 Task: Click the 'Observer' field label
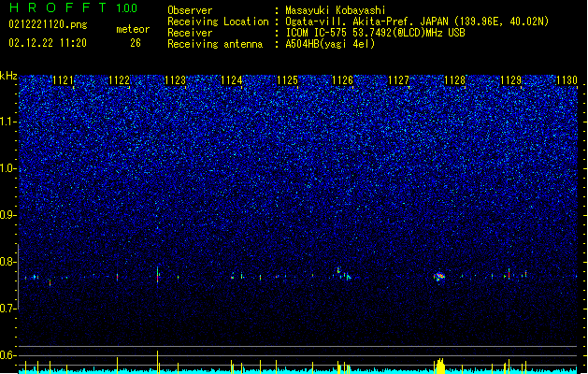(x=190, y=10)
